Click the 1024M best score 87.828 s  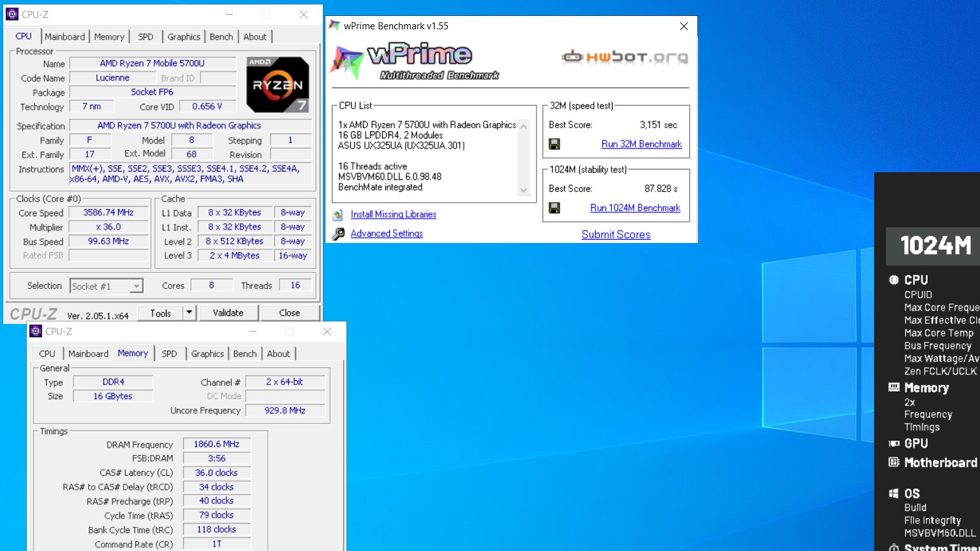[661, 189]
